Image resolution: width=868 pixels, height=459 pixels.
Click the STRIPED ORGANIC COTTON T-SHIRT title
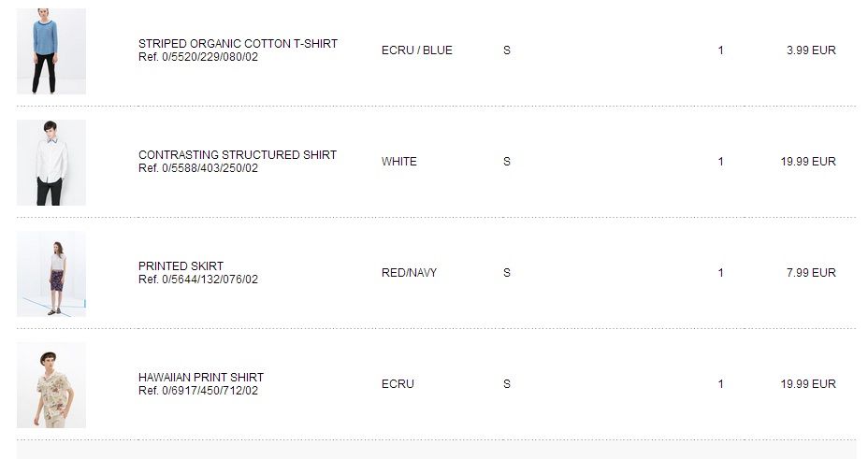(x=238, y=44)
